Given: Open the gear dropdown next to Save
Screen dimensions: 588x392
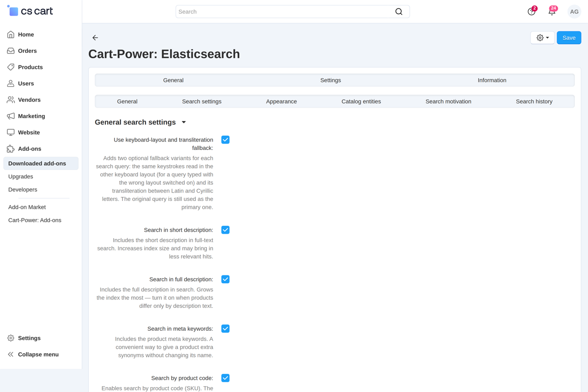Looking at the screenshot, I should point(542,38).
